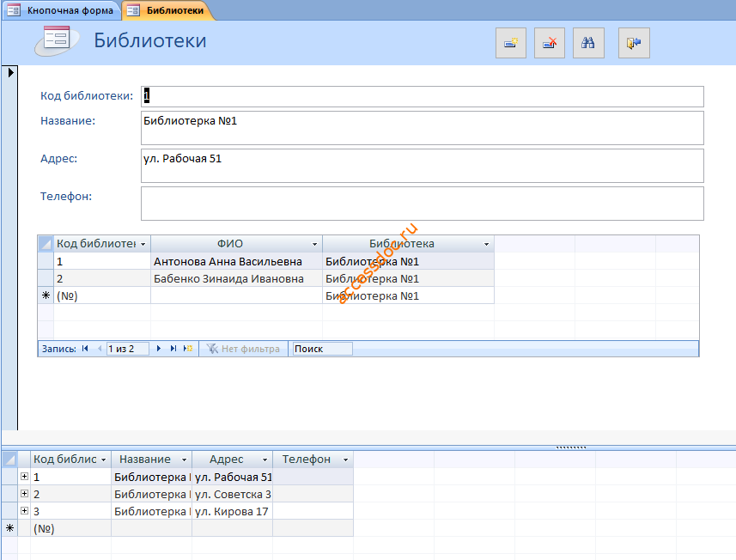
Task: Click the close form door button
Action: (x=634, y=43)
